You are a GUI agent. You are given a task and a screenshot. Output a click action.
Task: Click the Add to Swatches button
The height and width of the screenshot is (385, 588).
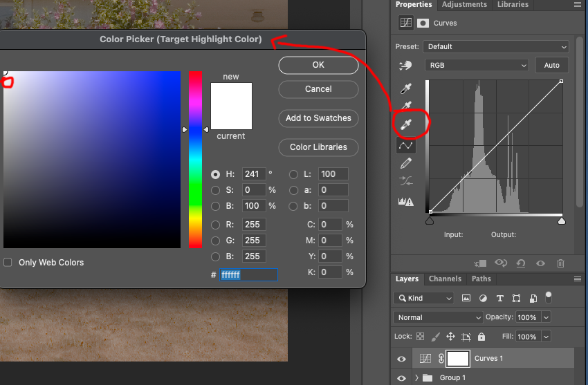pos(318,118)
